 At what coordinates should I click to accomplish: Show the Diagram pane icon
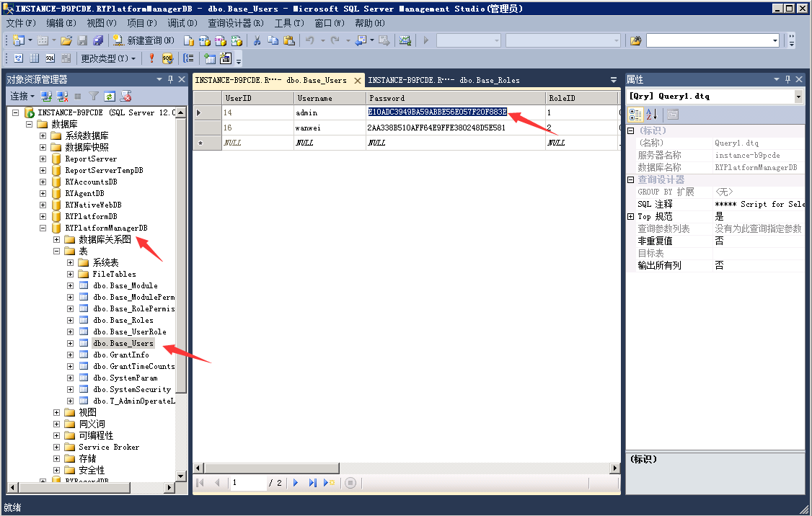(18, 58)
